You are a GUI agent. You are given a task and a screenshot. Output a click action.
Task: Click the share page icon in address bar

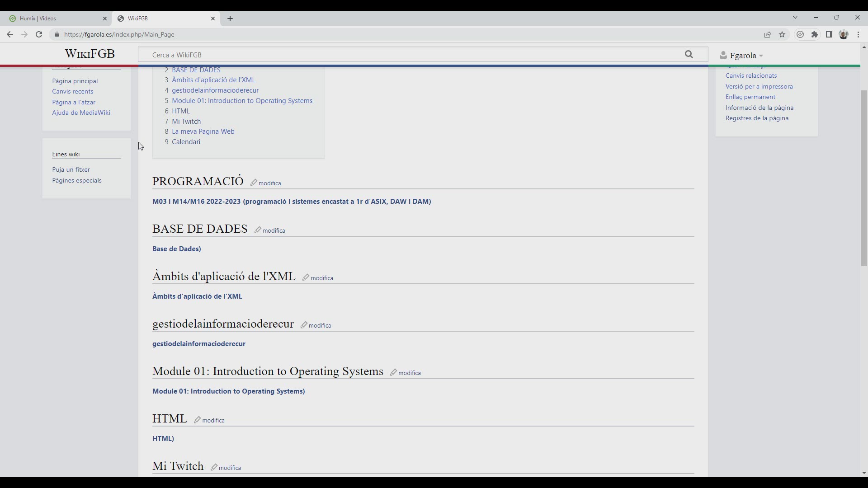(768, 34)
